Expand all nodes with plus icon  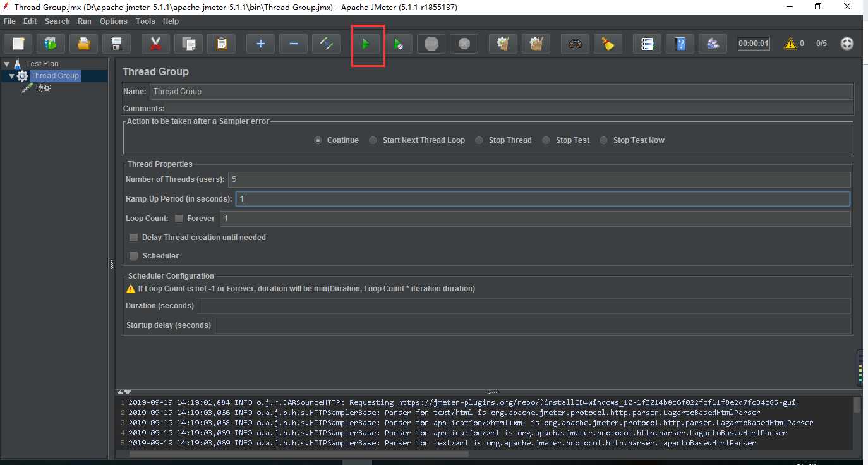(260, 44)
